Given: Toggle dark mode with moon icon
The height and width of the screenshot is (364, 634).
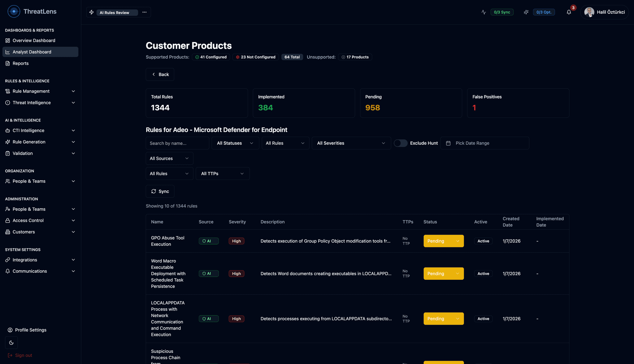Looking at the screenshot, I should [x=11, y=343].
